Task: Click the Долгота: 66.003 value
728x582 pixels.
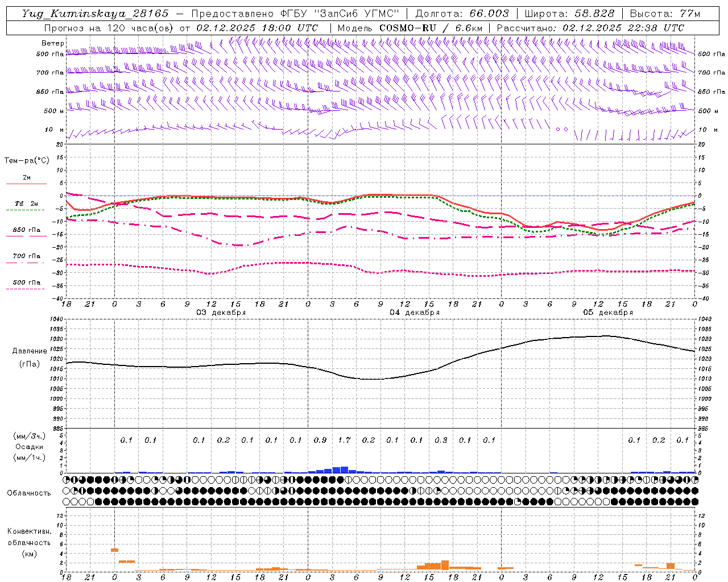Action: click(x=462, y=14)
